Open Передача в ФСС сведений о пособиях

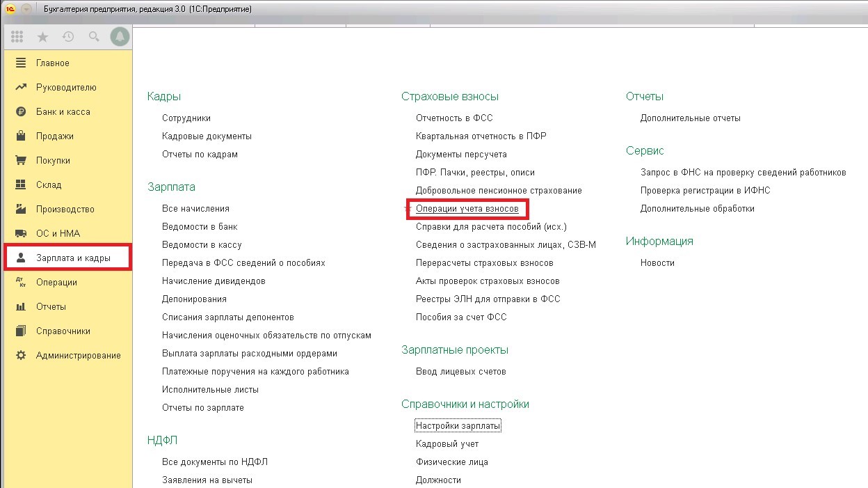(x=243, y=263)
